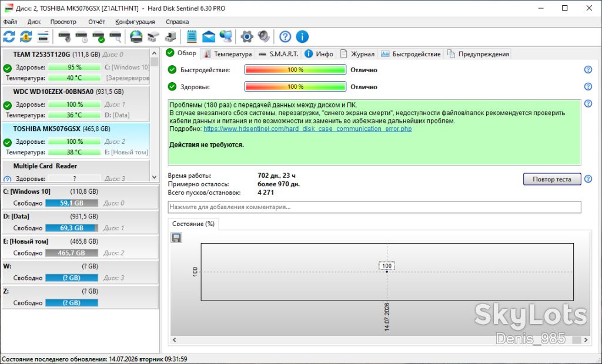The height and width of the screenshot is (364, 602).
Task: Click the question mark help toolbar icon
Action: 285,37
